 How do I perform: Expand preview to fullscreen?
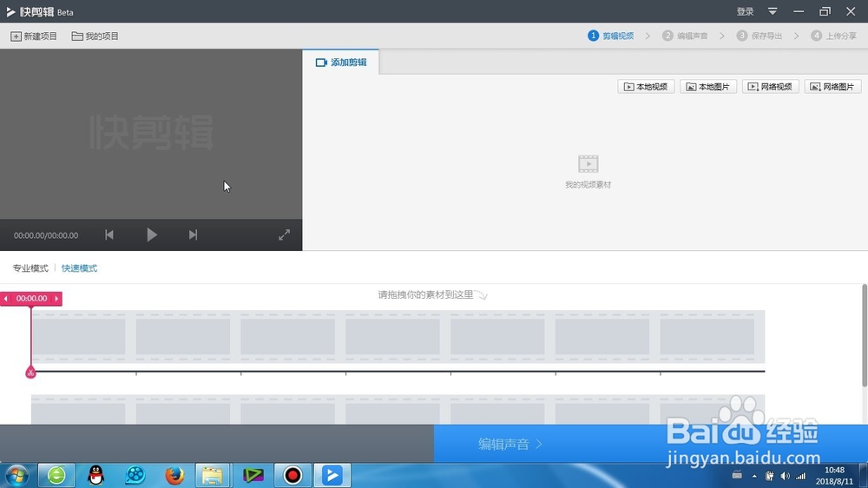(284, 234)
